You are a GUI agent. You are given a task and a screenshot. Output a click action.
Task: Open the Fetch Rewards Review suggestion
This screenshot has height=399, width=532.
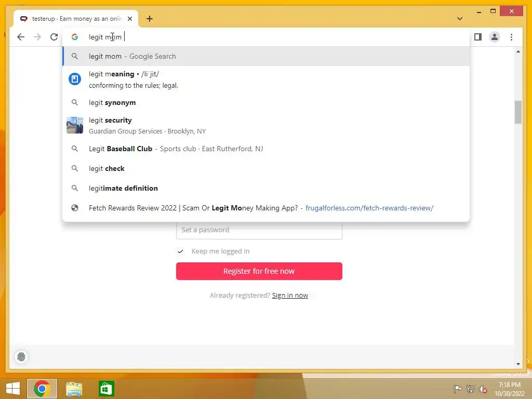point(267,208)
